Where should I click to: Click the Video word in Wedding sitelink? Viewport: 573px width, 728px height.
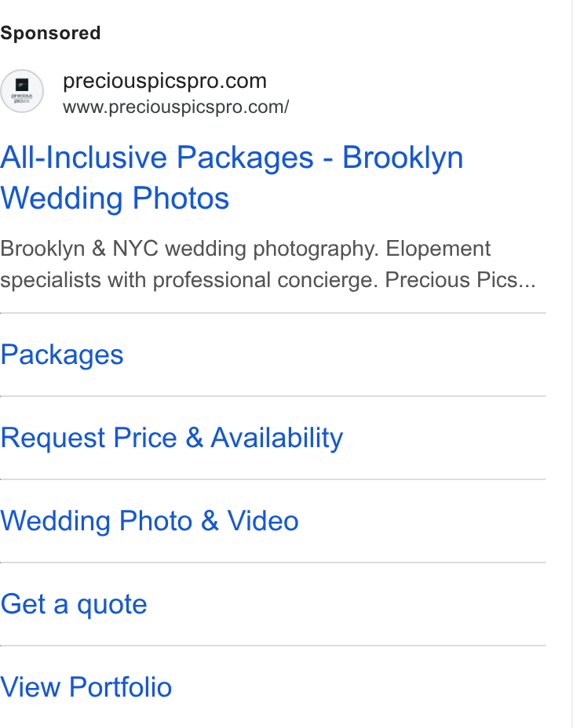point(263,520)
